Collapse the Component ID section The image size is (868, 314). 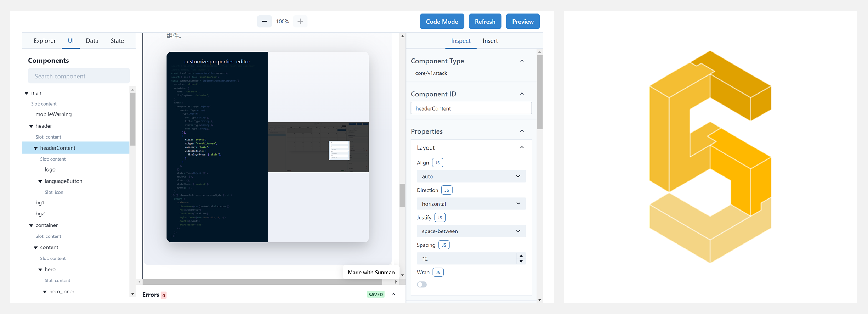[522, 94]
